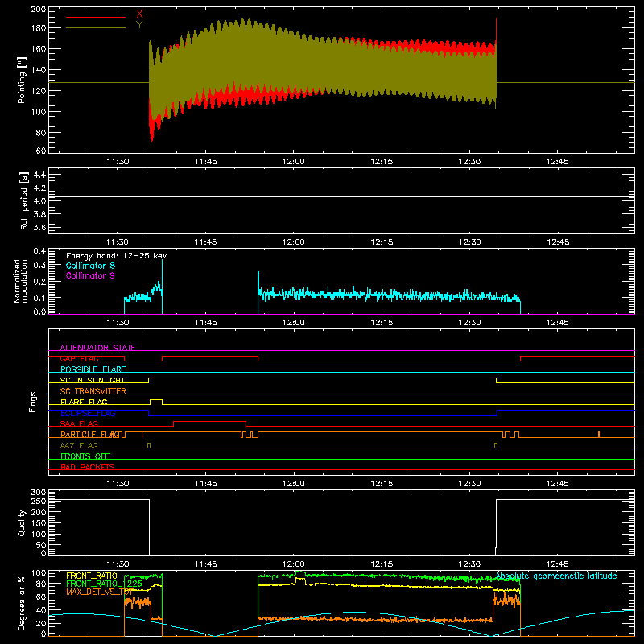Click the 12:15 label under Roll period plot
This screenshot has height=644, width=644.
(382, 242)
